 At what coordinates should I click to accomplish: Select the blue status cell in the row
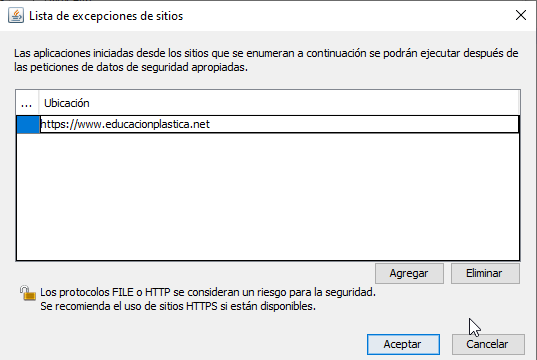pos(28,124)
